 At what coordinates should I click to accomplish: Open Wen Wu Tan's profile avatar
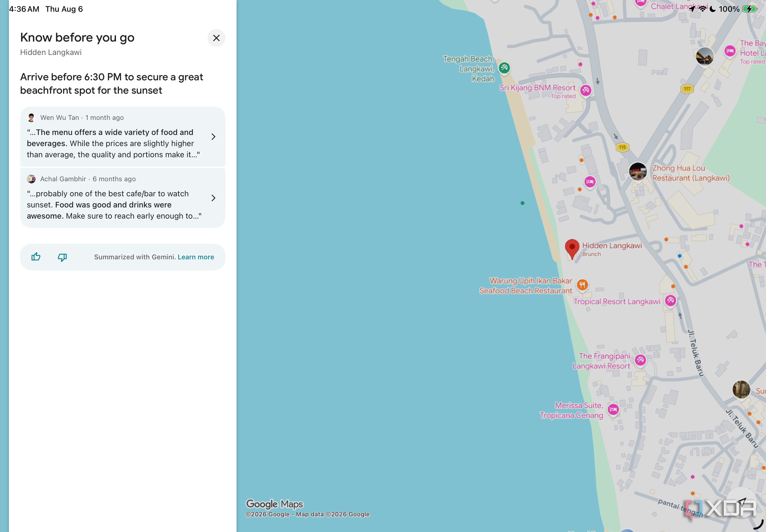(x=31, y=118)
